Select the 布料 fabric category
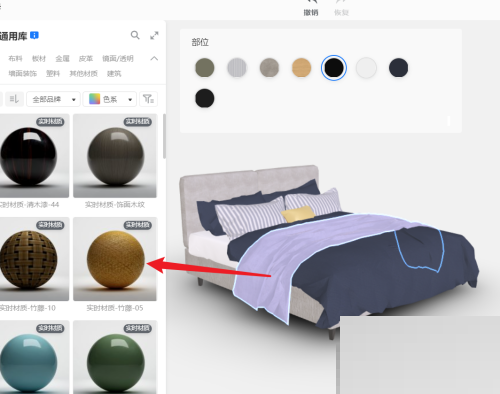This screenshot has height=394, width=500. coord(15,59)
